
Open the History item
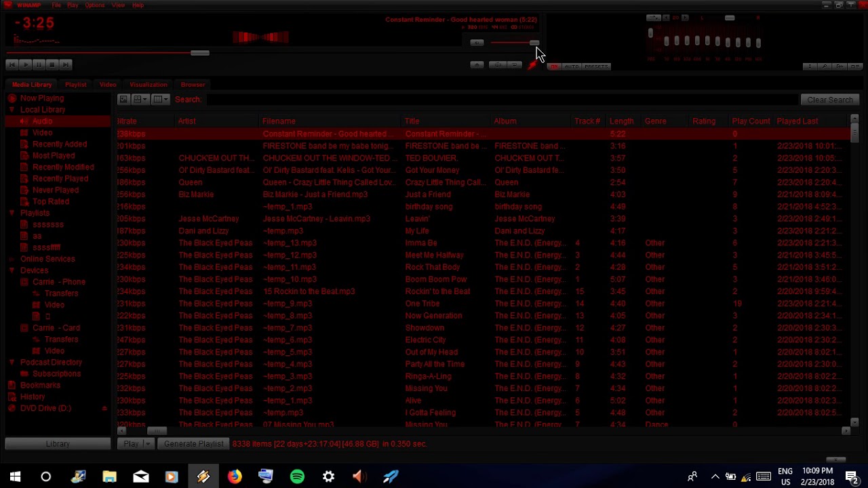click(33, 397)
